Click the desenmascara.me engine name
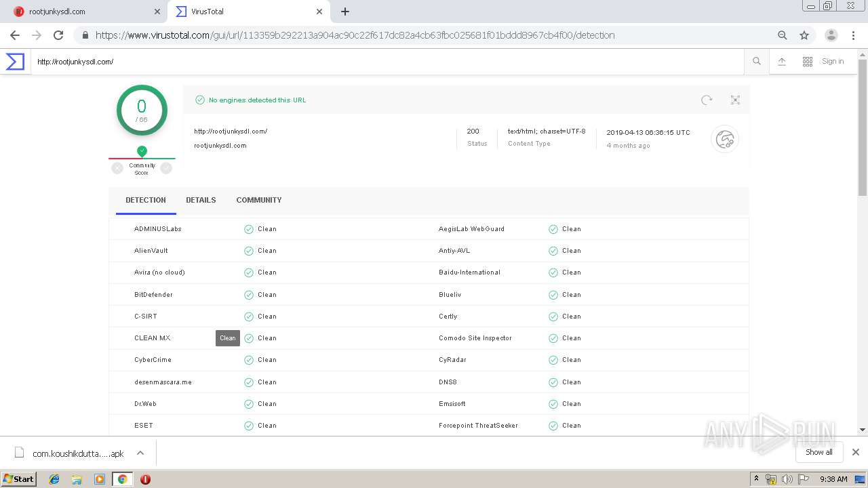Viewport: 868px width, 488px height. 163,382
